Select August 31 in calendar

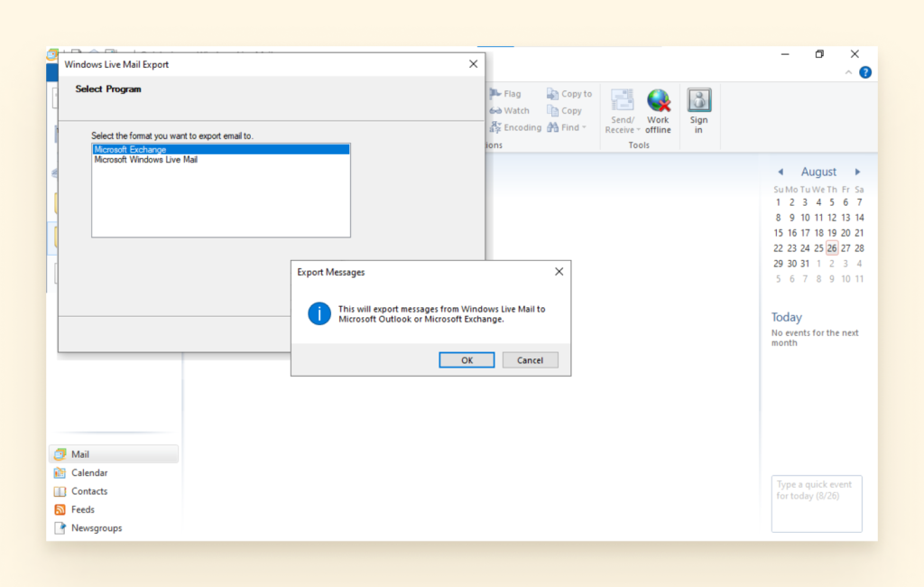coord(805,263)
